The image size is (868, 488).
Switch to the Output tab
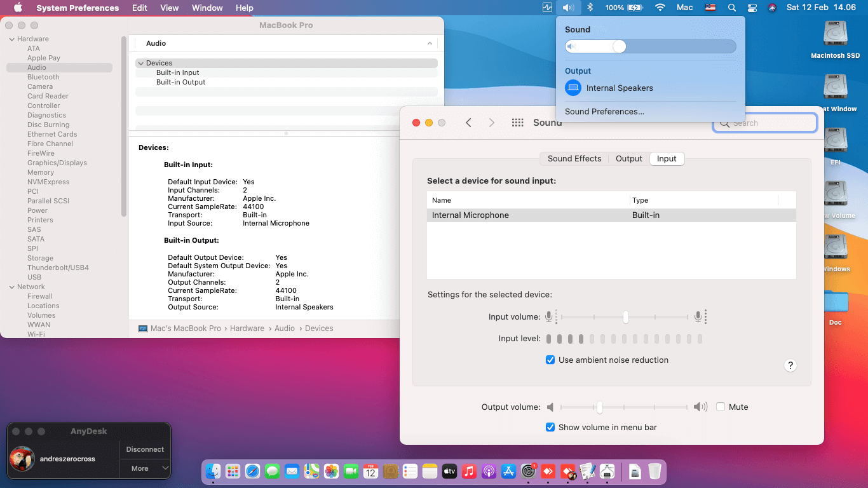coord(629,159)
